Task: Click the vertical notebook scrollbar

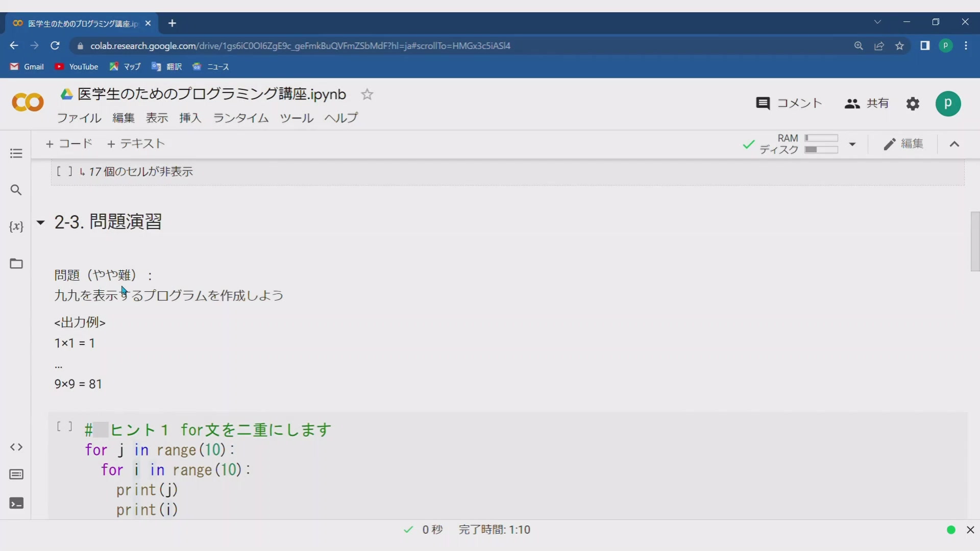Action: (x=975, y=241)
